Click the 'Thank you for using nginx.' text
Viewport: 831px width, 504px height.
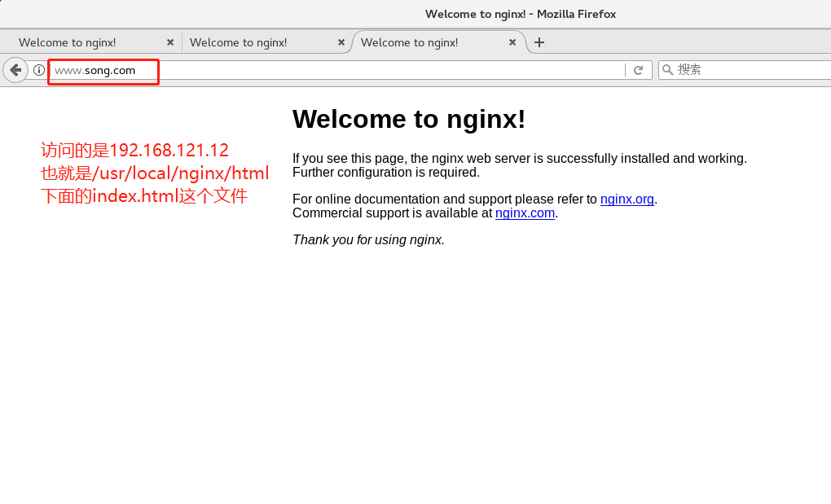click(368, 240)
